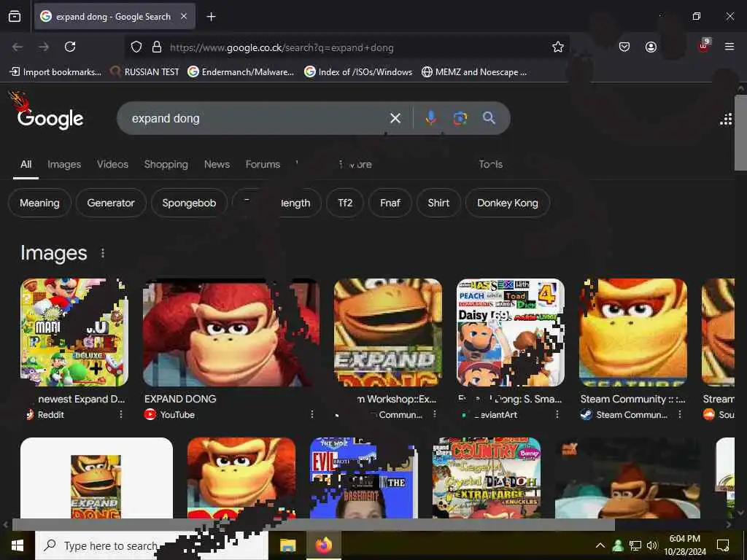Select the Fnaf suggestion chip
Image resolution: width=747 pixels, height=560 pixels.
coord(390,203)
